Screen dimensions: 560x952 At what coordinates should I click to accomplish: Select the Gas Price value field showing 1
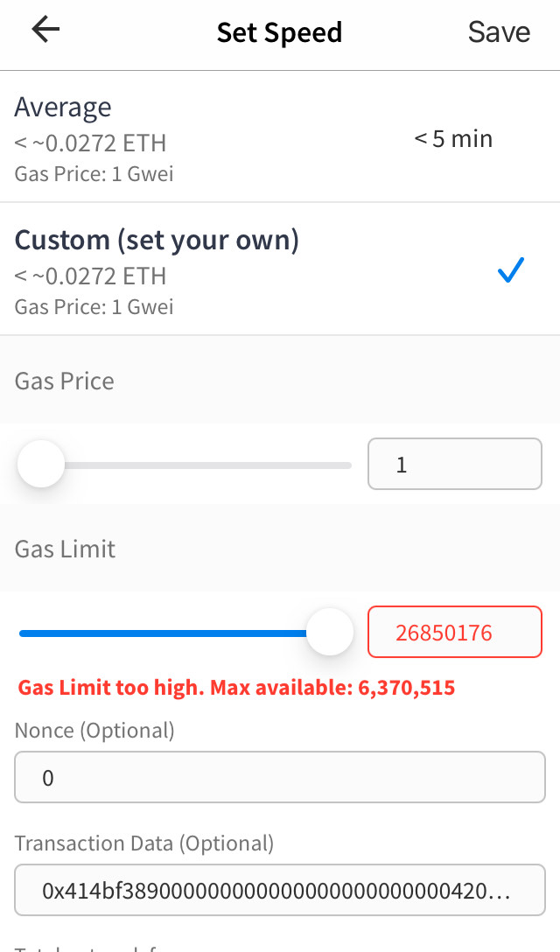pyautogui.click(x=454, y=464)
